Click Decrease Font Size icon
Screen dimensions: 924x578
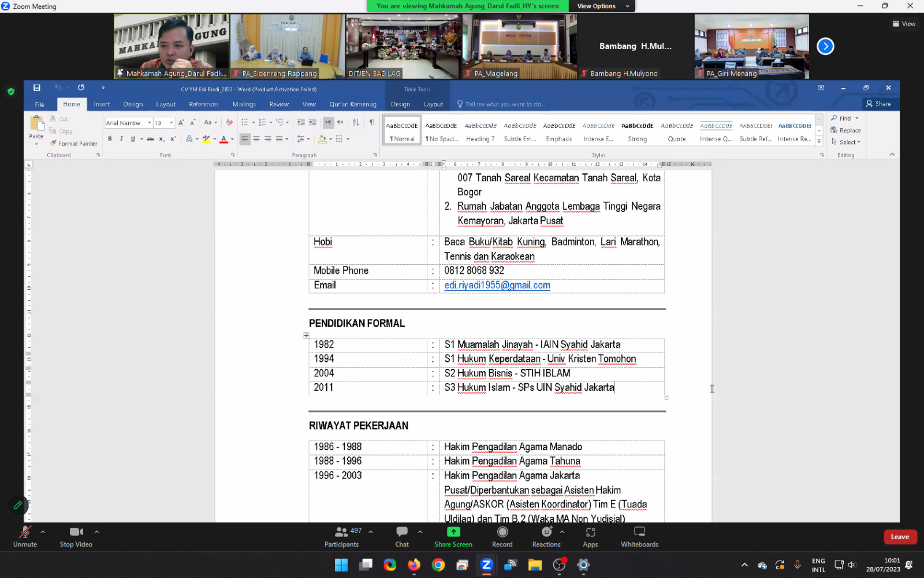click(x=192, y=123)
